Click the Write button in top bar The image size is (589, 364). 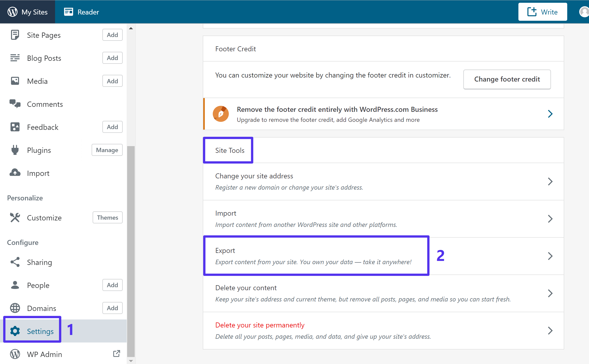point(542,12)
